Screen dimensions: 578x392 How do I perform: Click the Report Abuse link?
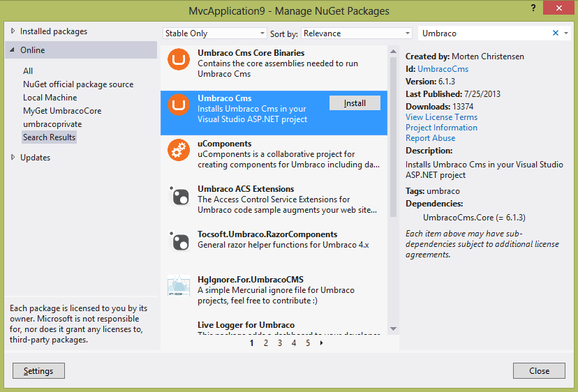pos(430,138)
